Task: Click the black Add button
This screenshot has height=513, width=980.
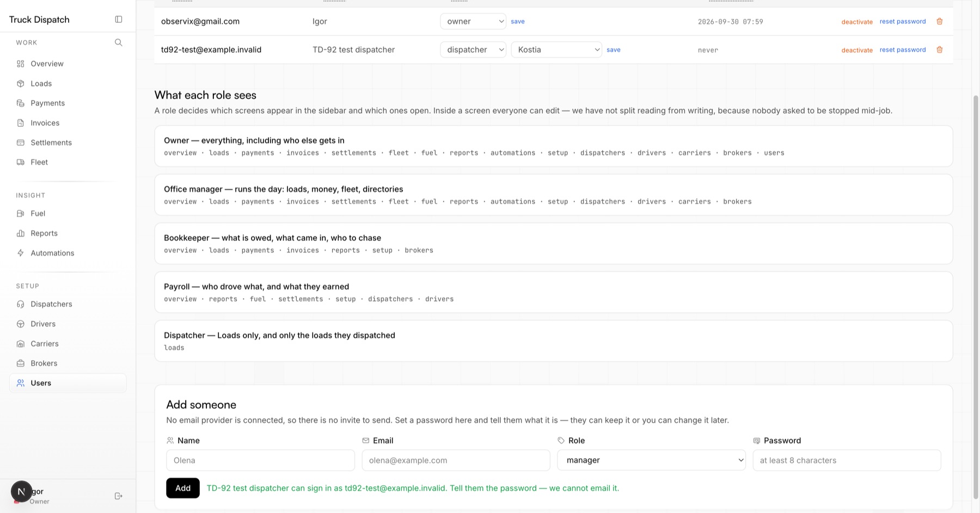Action: pyautogui.click(x=183, y=488)
